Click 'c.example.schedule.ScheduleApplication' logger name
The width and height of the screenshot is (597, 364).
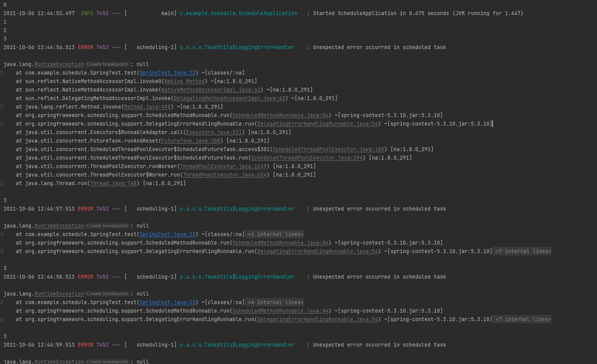click(239, 13)
